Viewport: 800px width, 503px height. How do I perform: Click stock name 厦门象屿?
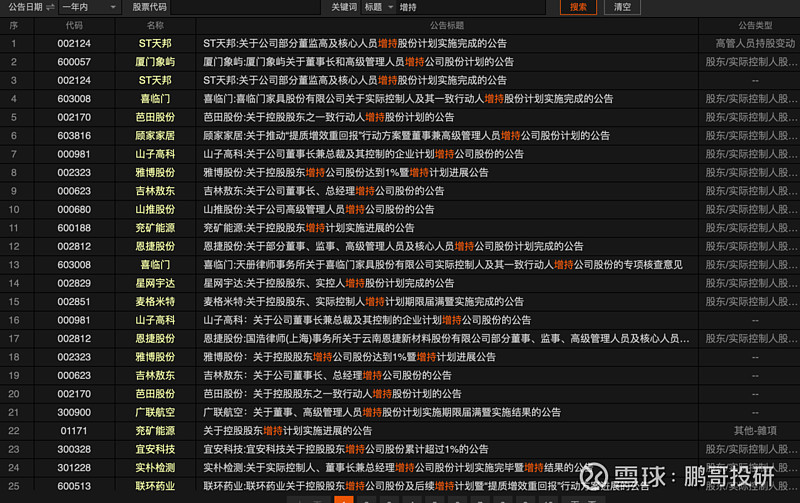click(155, 62)
